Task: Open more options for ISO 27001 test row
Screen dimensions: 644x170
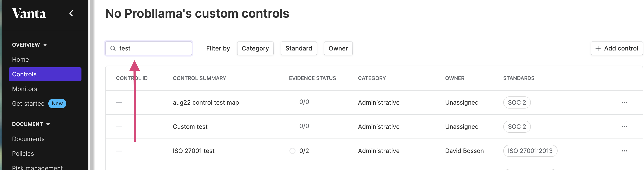Action: click(624, 151)
